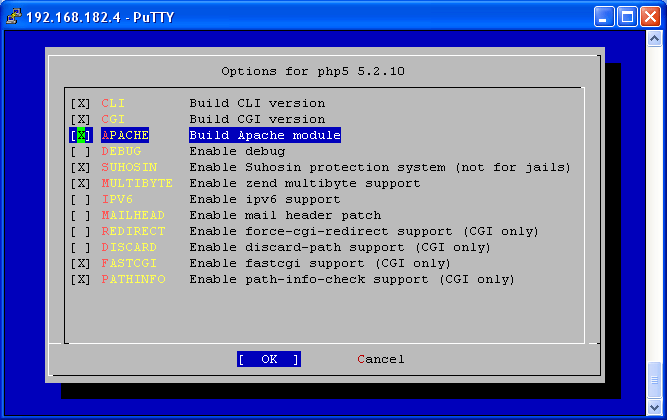The image size is (667, 420).
Task: Select the FASTCGI option label
Action: coord(129,263)
